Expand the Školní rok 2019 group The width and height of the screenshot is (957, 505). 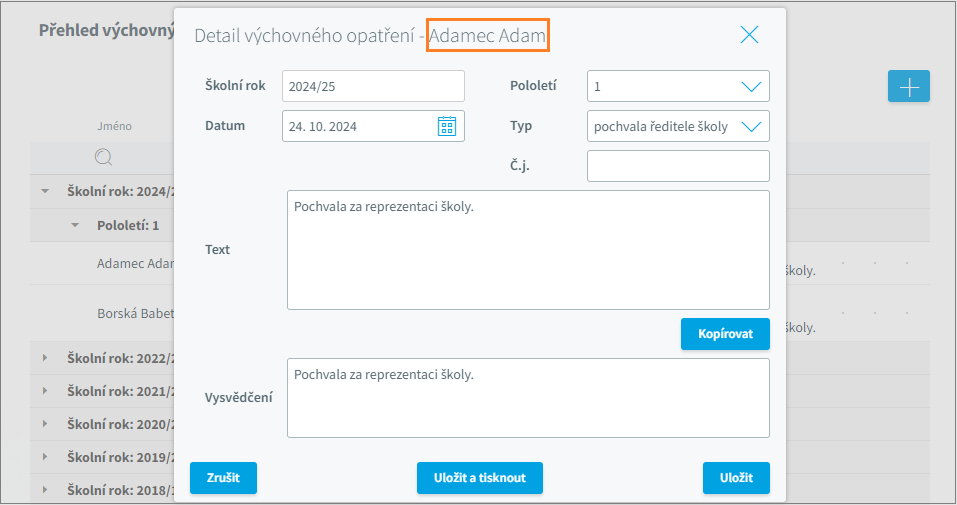pos(44,457)
